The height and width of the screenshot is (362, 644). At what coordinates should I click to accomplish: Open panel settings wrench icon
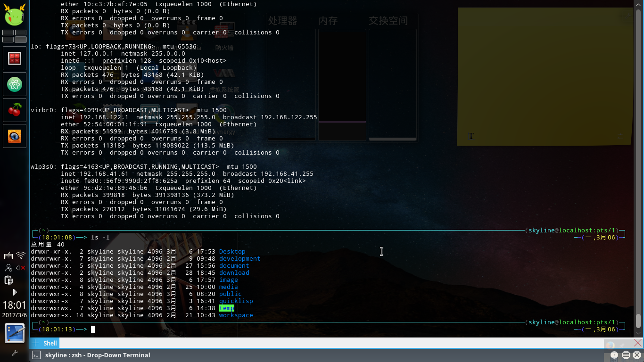15,353
